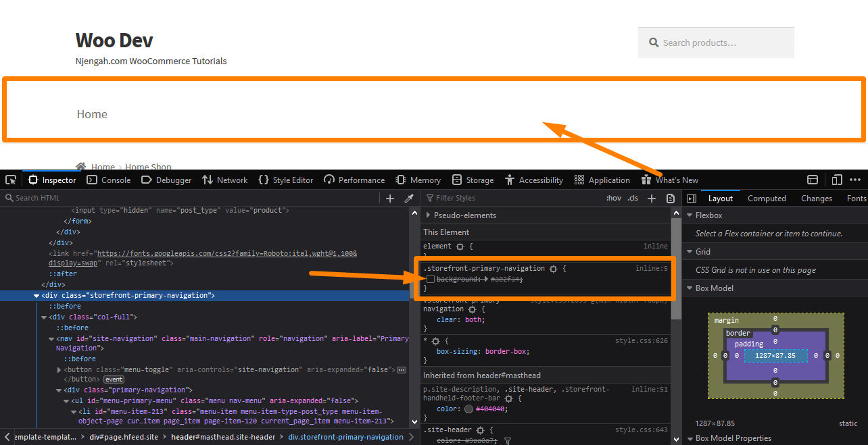Viewport: 868px width, 445px height.
Task: Select the Inspector panel tab
Action: click(x=52, y=180)
